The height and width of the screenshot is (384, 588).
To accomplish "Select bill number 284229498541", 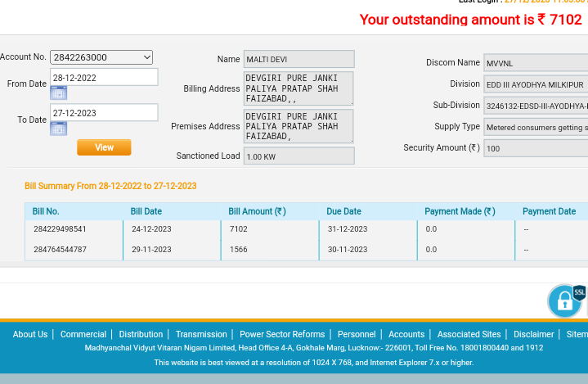I will (60, 229).
